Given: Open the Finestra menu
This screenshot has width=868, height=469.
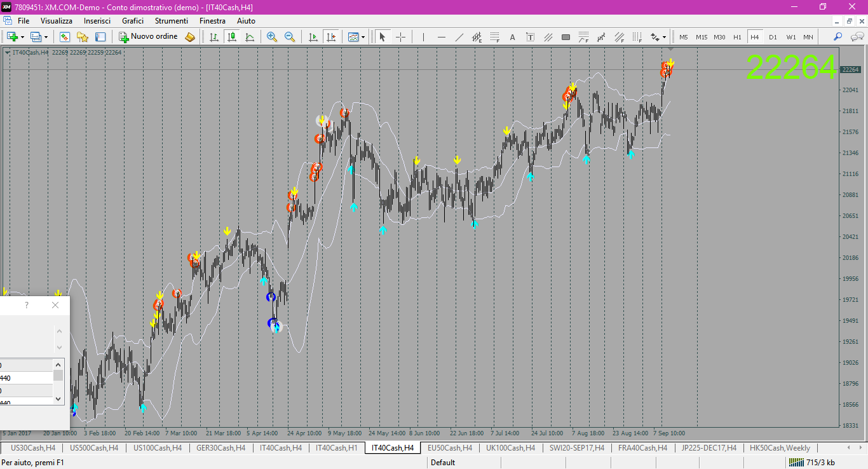Looking at the screenshot, I should [212, 21].
